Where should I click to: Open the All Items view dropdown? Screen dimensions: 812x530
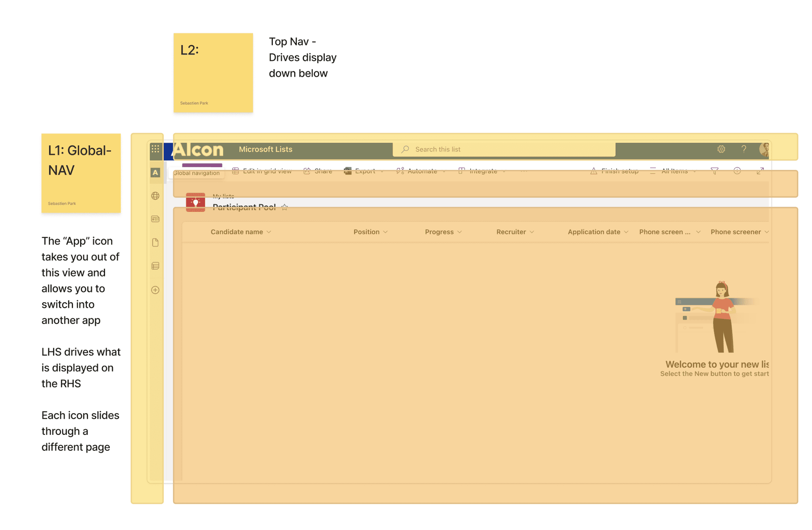pyautogui.click(x=674, y=171)
